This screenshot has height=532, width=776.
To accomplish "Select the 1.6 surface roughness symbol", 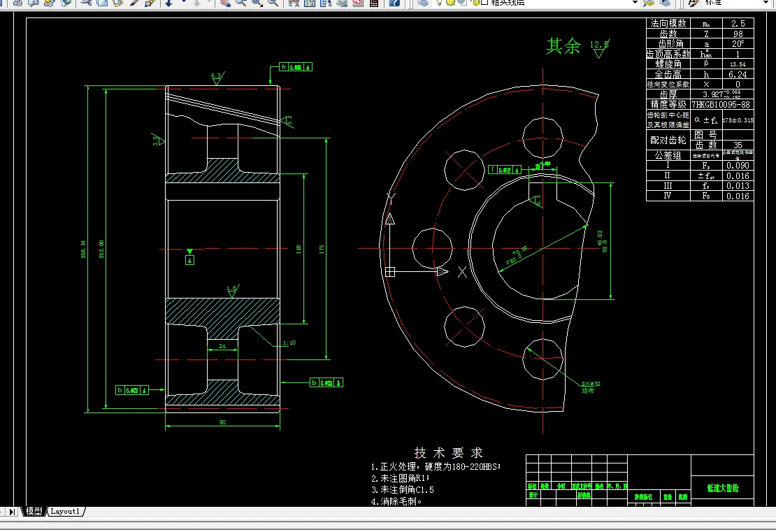I will tap(232, 291).
